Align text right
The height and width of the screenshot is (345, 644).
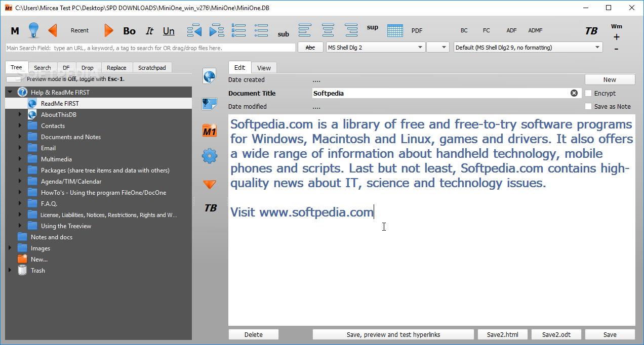coord(351,30)
